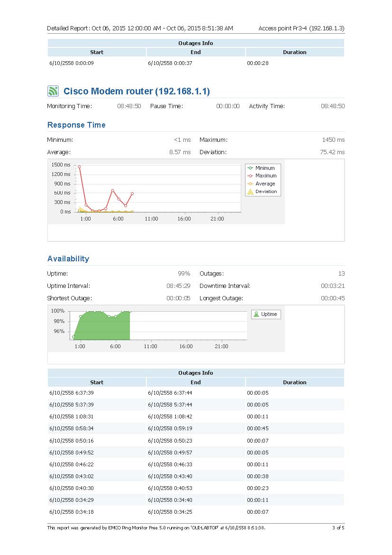
Task: Select outage start 6/10/2558 0:34:18
Action: point(72,512)
